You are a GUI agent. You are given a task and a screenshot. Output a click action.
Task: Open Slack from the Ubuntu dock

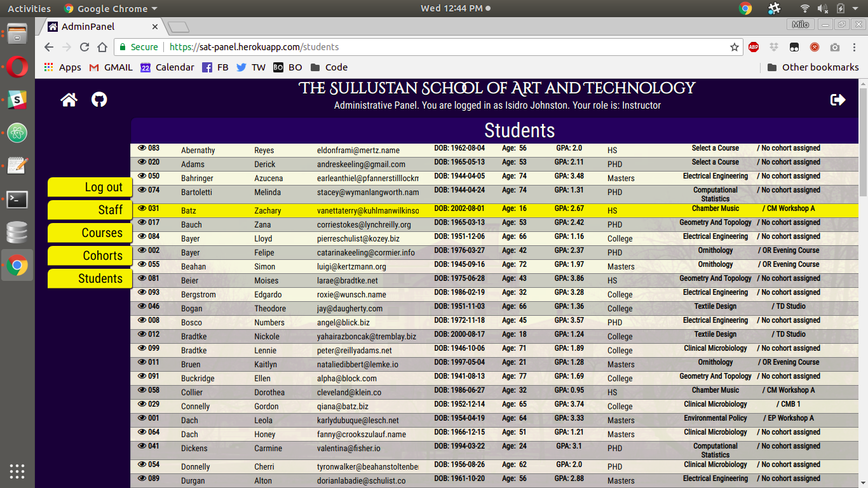(17, 100)
